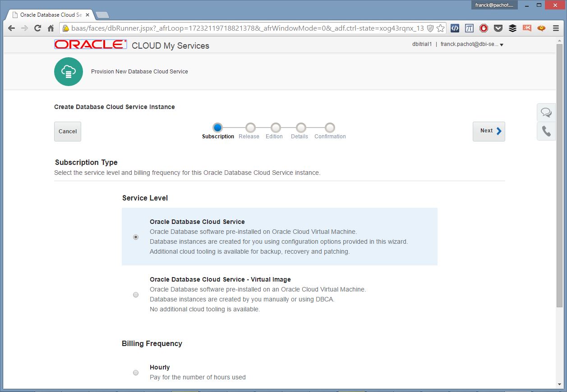The height and width of the screenshot is (392, 567).
Task: Click 'No additional cloud tooling is available.' text
Action: (205, 309)
